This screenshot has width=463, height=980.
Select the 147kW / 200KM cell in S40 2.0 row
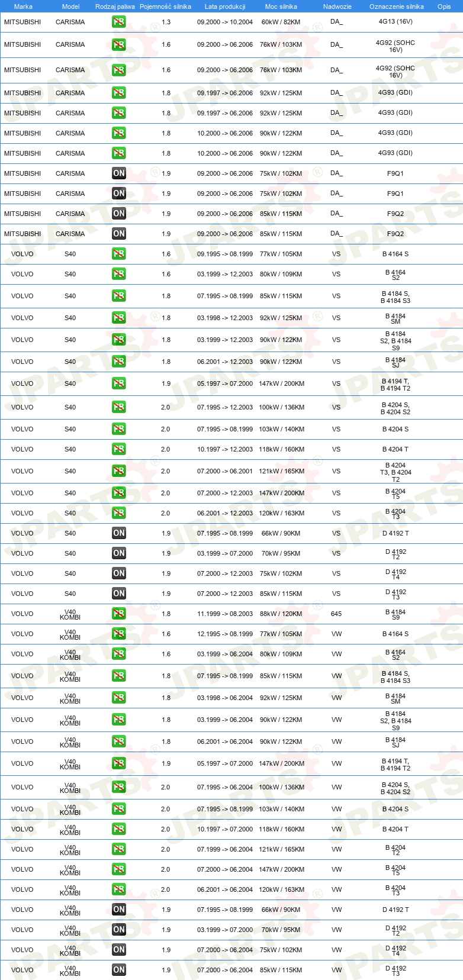[x=281, y=493]
